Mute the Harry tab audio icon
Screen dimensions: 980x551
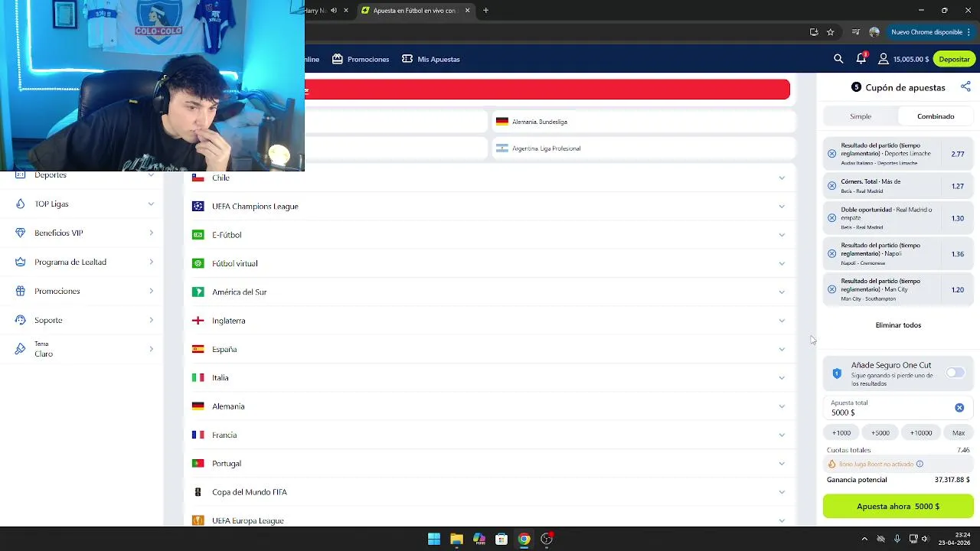coord(334,11)
